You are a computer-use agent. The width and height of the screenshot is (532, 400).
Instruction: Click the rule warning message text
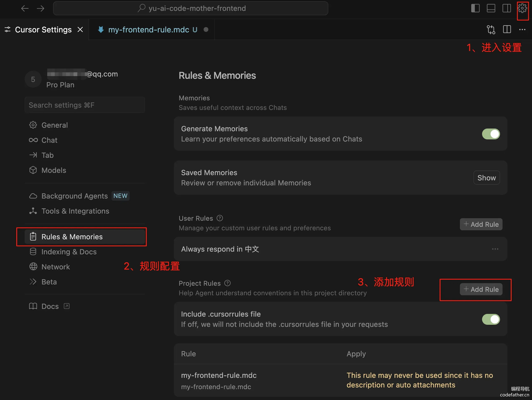420,380
